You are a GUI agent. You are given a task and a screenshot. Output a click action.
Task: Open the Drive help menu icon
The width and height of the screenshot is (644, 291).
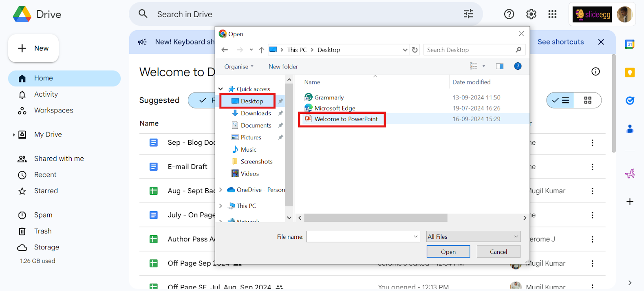coord(509,14)
